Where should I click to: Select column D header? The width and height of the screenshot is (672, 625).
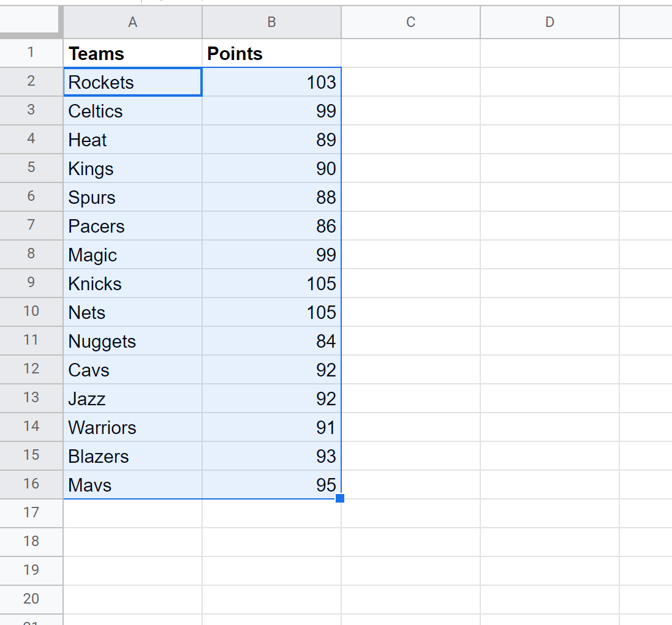pyautogui.click(x=549, y=22)
